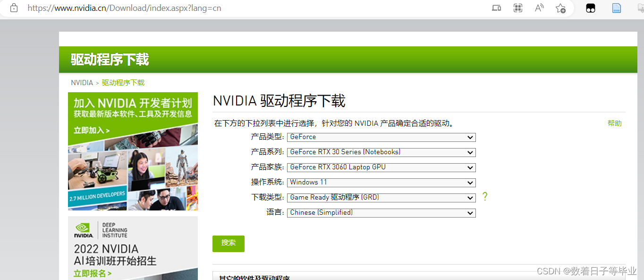Open the 产品类型 GeForce dropdown
The height and width of the screenshot is (280, 644).
tap(381, 137)
